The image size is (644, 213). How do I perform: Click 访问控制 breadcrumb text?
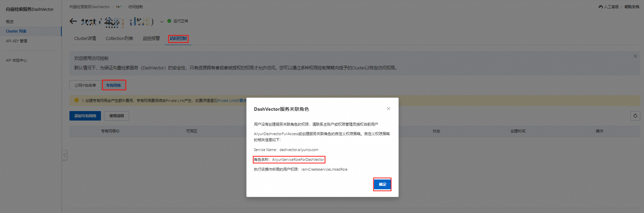pyautogui.click(x=136, y=7)
